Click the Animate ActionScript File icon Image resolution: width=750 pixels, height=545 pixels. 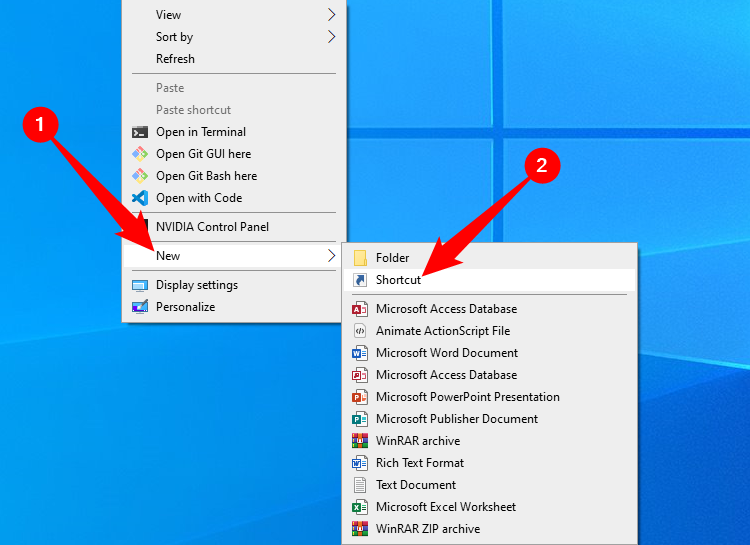click(x=360, y=331)
